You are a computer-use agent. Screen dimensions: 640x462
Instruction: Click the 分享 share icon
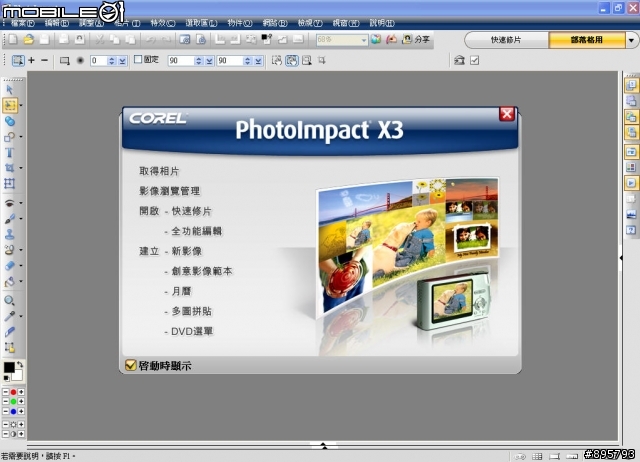click(x=416, y=40)
